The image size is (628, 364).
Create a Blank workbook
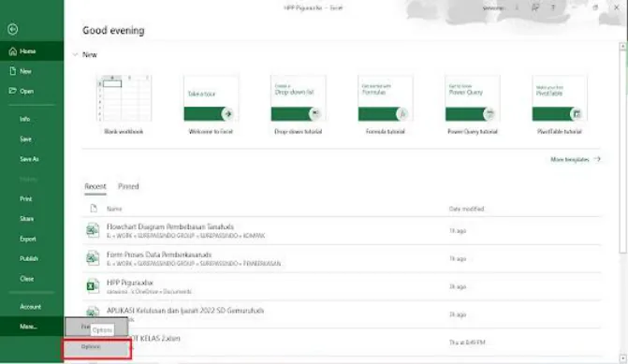coord(124,104)
